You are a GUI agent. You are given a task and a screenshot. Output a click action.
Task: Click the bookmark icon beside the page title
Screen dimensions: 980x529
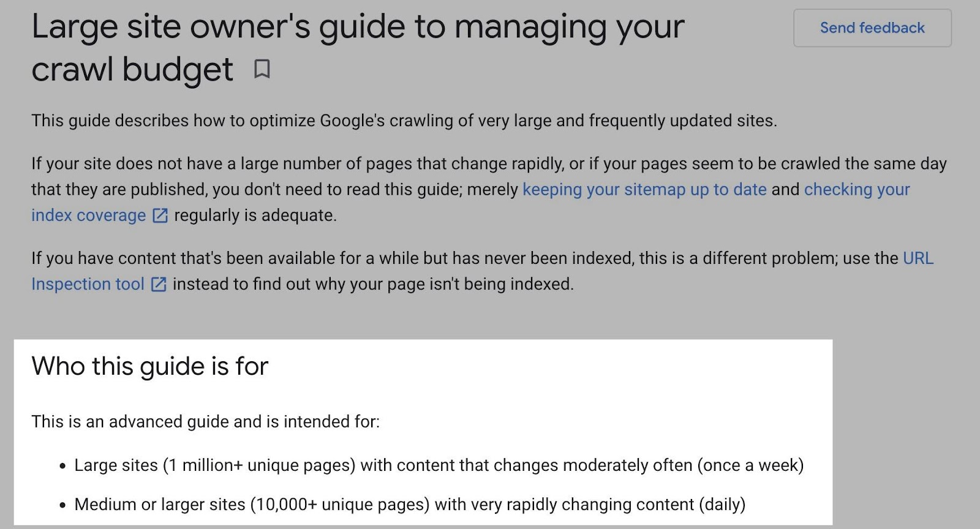(x=263, y=70)
